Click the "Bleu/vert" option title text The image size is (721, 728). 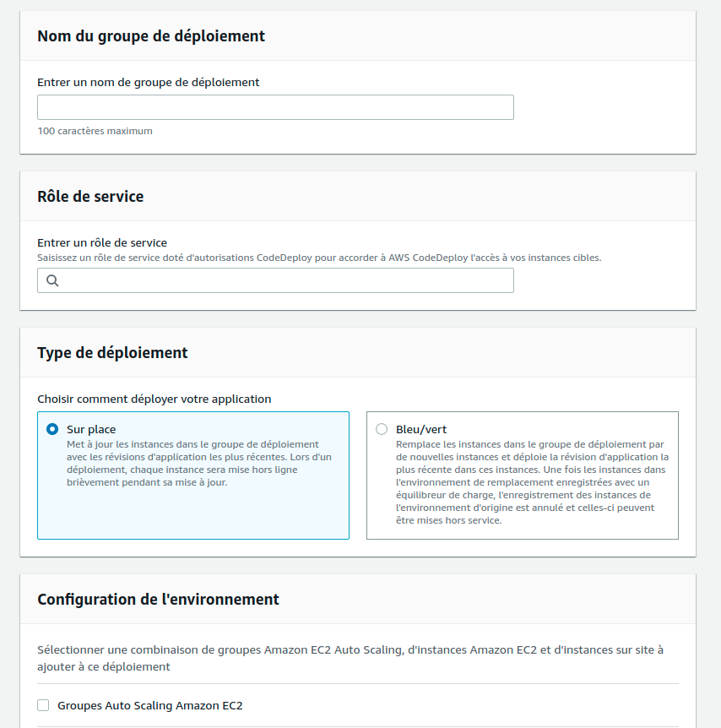pos(421,429)
